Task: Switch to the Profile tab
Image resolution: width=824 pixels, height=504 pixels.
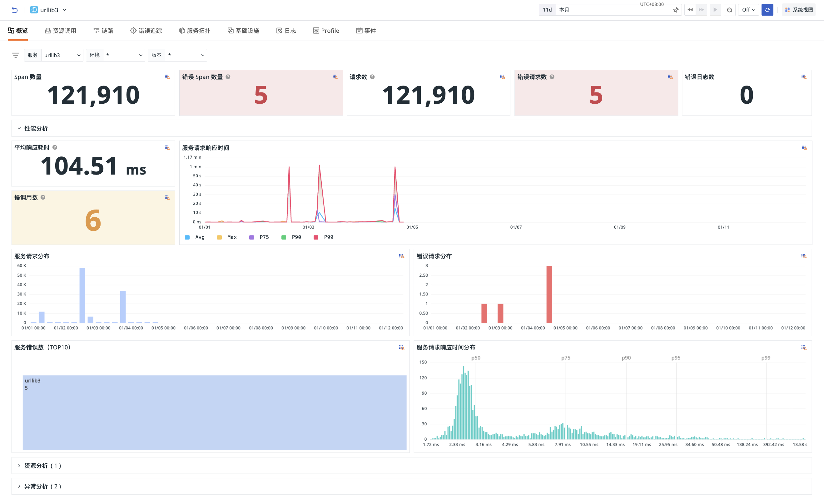Action: 326,31
